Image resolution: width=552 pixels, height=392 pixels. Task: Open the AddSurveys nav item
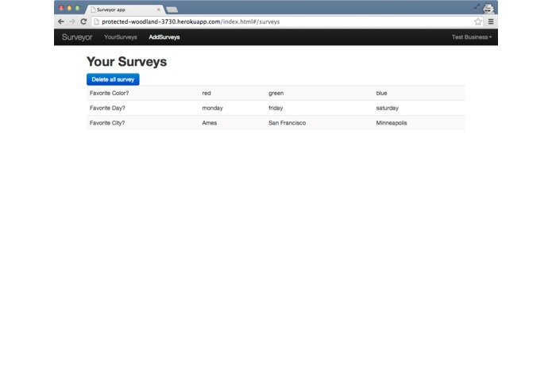click(164, 37)
